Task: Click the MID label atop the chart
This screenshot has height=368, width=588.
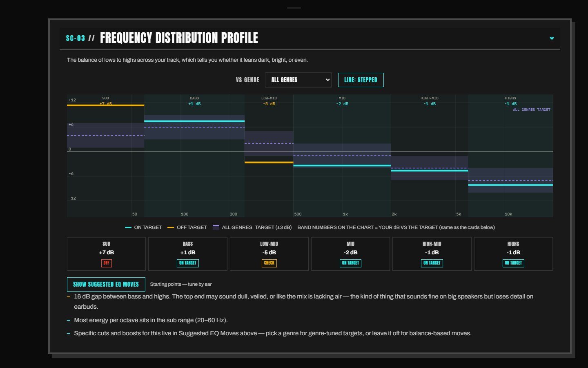Action: pyautogui.click(x=342, y=98)
